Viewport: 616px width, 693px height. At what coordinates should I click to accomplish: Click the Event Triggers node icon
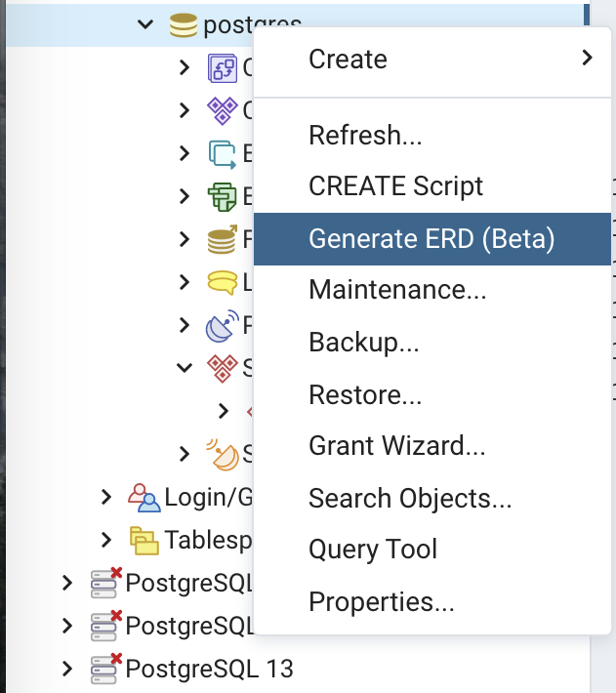(x=224, y=153)
